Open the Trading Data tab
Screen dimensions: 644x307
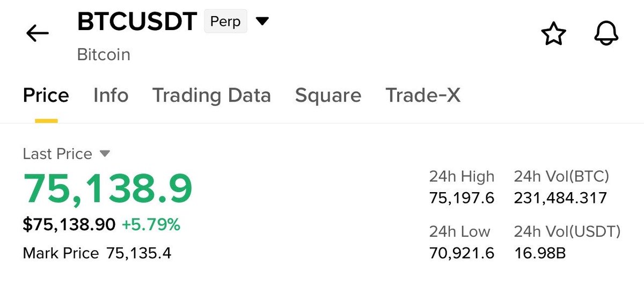coord(211,96)
